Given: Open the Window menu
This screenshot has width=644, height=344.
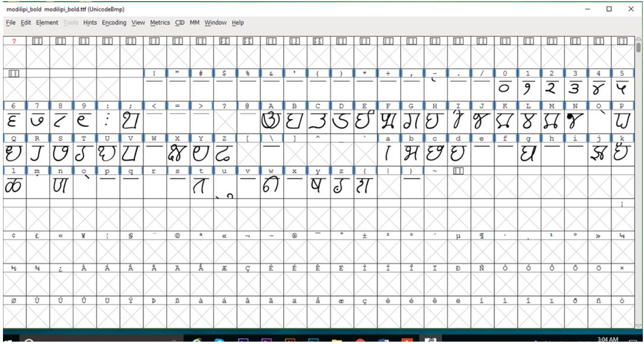Looking at the screenshot, I should point(215,23).
